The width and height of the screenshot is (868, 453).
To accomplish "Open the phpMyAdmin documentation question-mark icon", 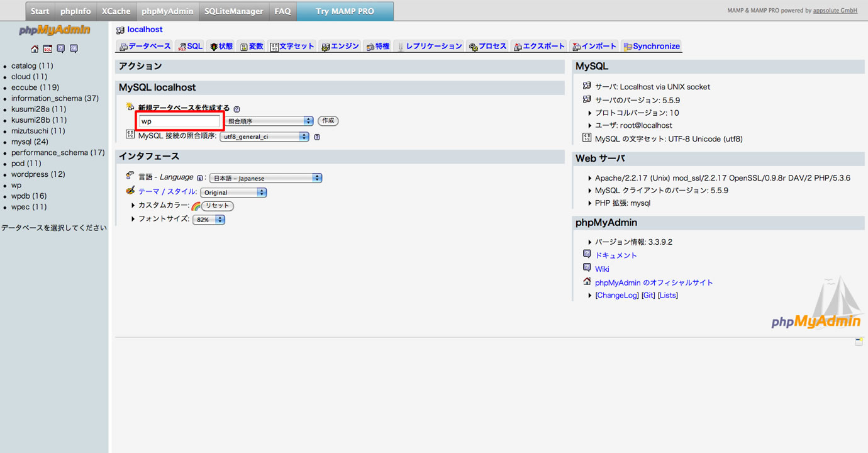I will pyautogui.click(x=61, y=49).
